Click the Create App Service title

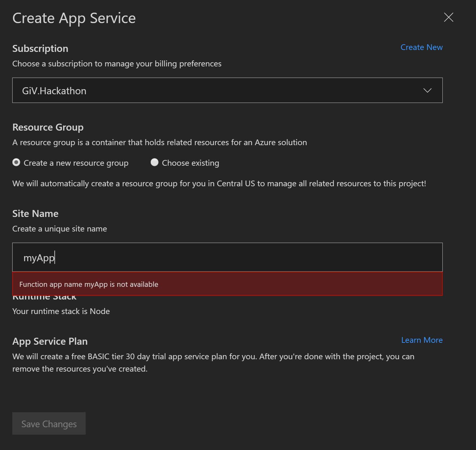click(x=74, y=18)
